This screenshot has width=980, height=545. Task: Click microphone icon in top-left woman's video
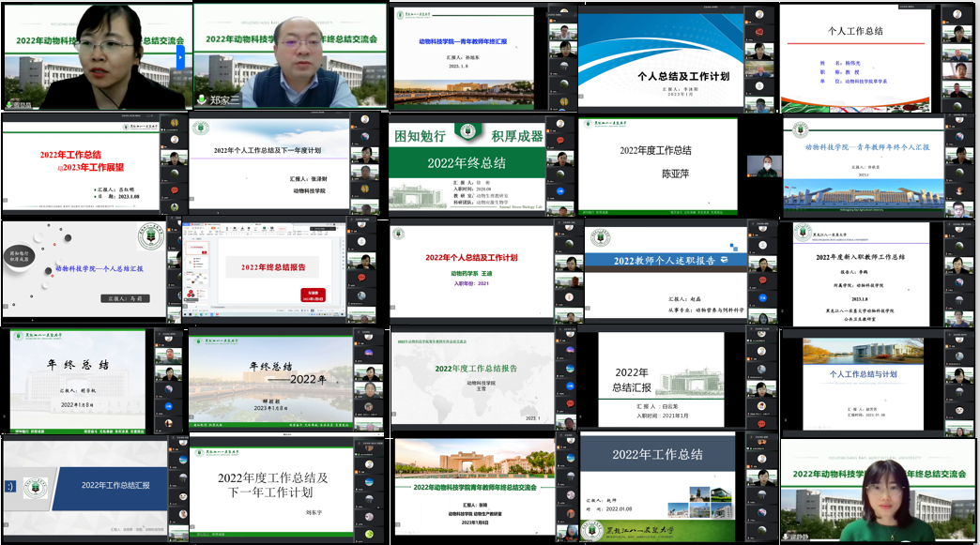[x=9, y=105]
